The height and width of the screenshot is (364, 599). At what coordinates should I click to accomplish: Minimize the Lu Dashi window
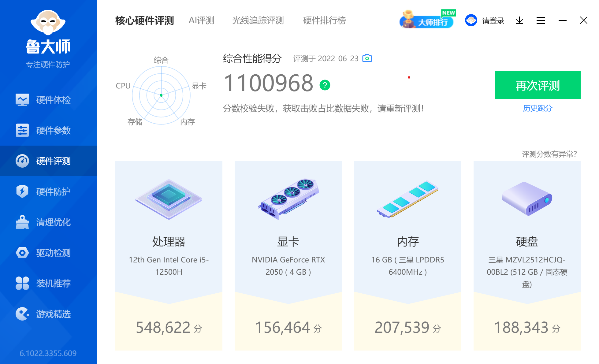click(562, 20)
